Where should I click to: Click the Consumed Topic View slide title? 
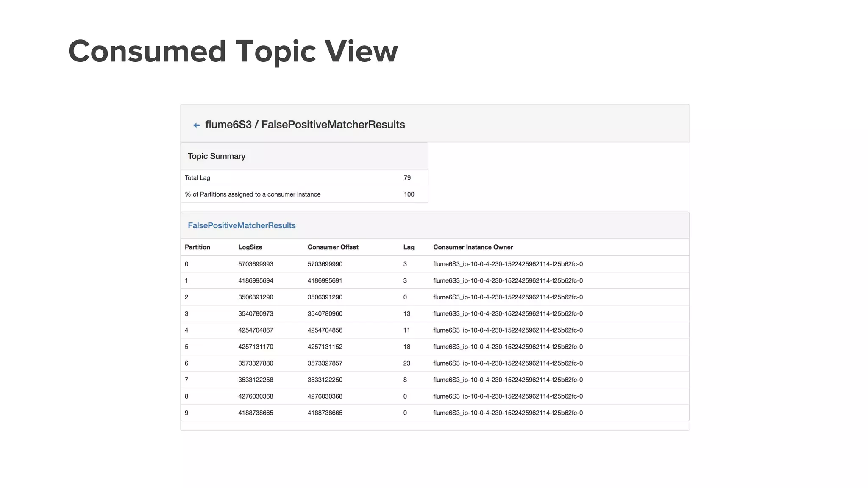[x=233, y=51]
